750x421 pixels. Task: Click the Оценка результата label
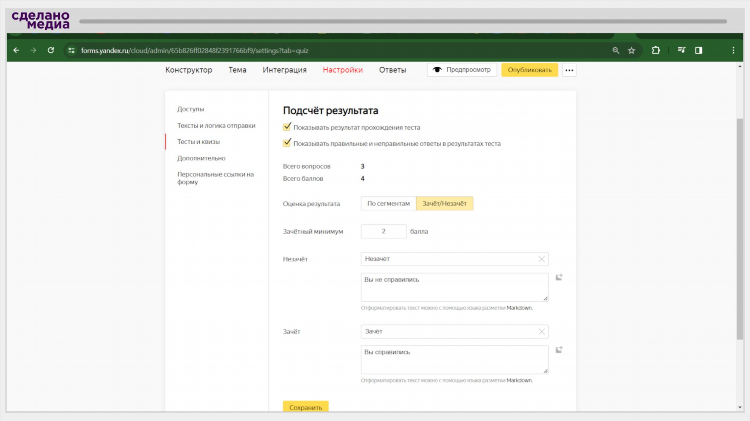click(x=311, y=204)
